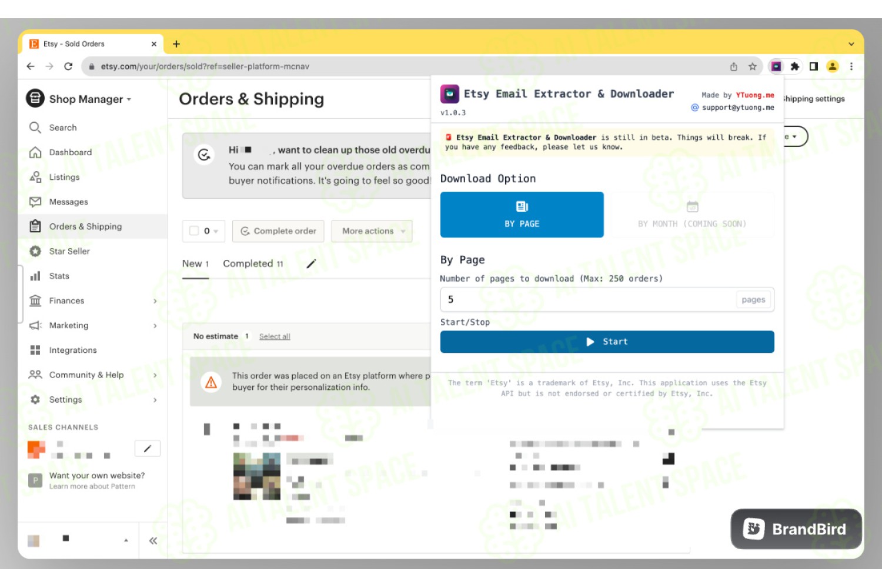Collapse the sidebar with double-chevron icon

coord(153,540)
